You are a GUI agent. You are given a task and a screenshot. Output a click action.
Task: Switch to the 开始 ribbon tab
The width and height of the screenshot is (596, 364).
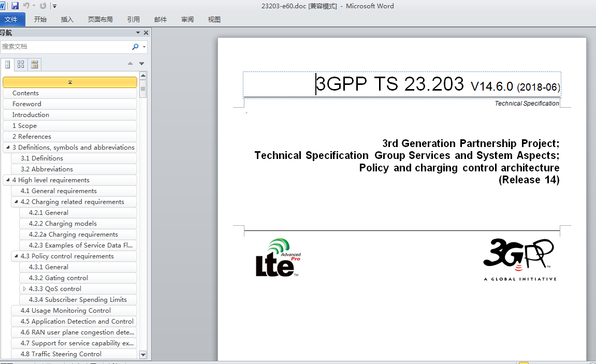coord(40,19)
